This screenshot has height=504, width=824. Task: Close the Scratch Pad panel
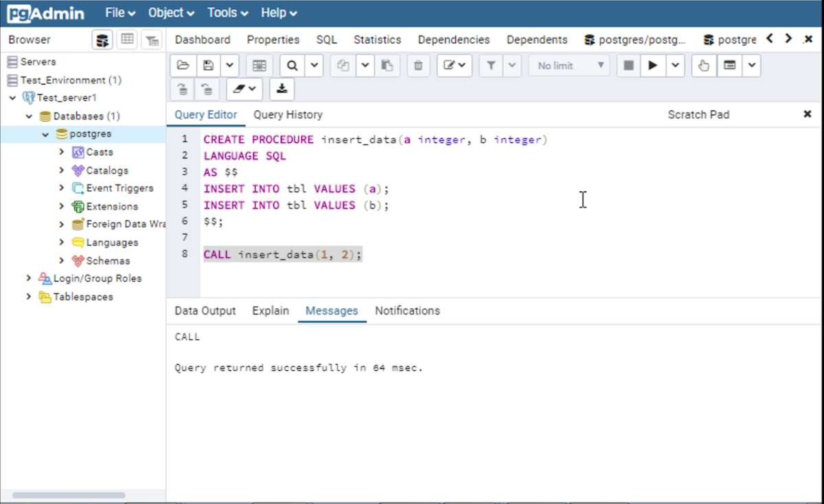[808, 114]
